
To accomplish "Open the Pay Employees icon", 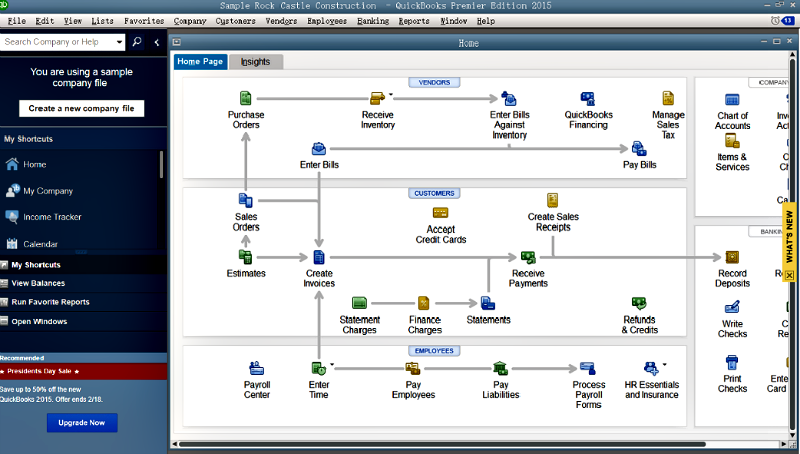I will 412,368.
